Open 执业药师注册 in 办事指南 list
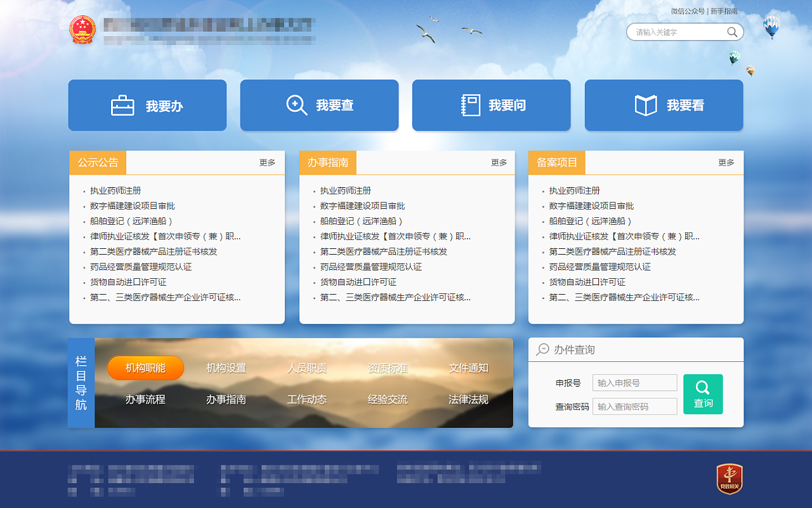 (346, 190)
